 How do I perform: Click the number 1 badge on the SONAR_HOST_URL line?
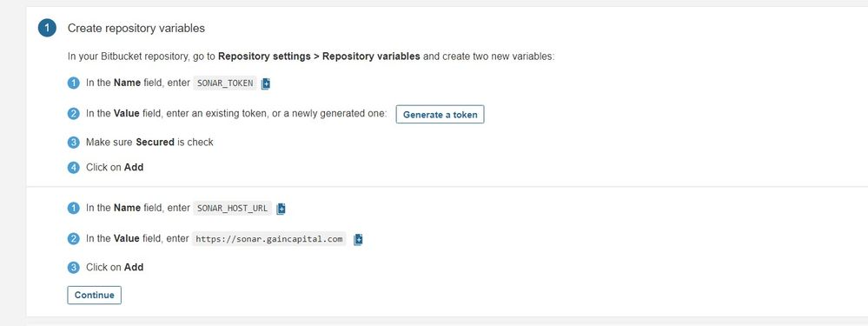click(73, 209)
